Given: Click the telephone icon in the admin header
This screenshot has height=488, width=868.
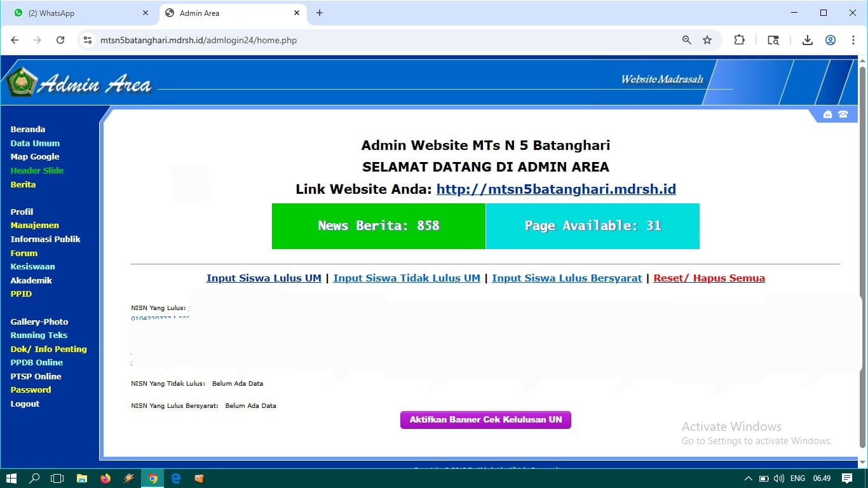Looking at the screenshot, I should tap(843, 114).
